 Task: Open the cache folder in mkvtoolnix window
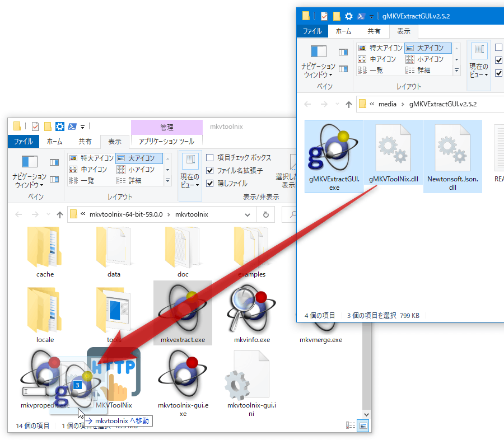[45, 247]
